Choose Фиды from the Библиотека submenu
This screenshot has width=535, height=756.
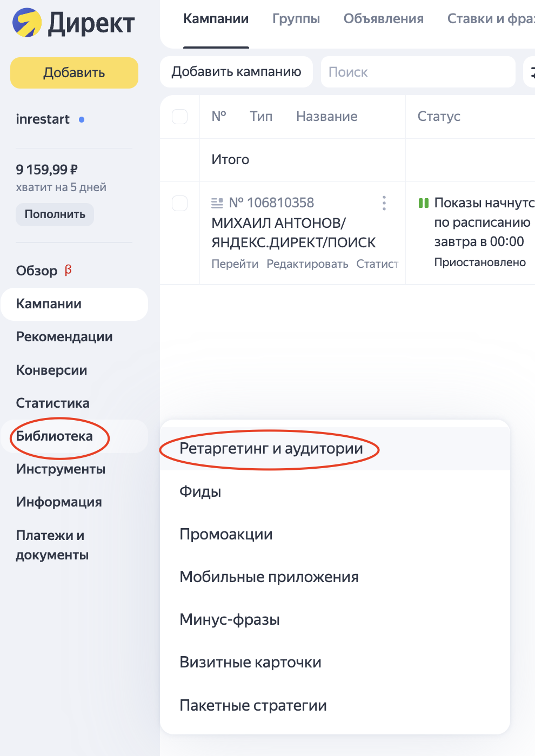point(335,491)
